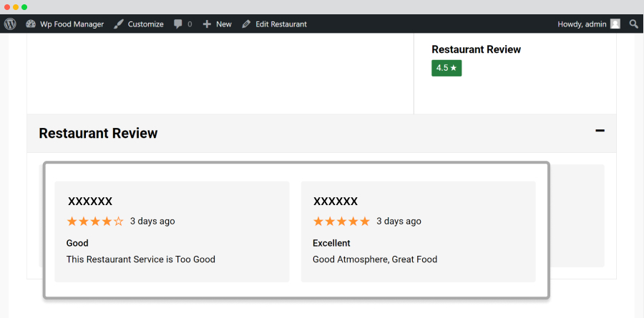Viewport: 644px width, 318px height.
Task: Open Edit Restaurant link
Action: coord(281,24)
